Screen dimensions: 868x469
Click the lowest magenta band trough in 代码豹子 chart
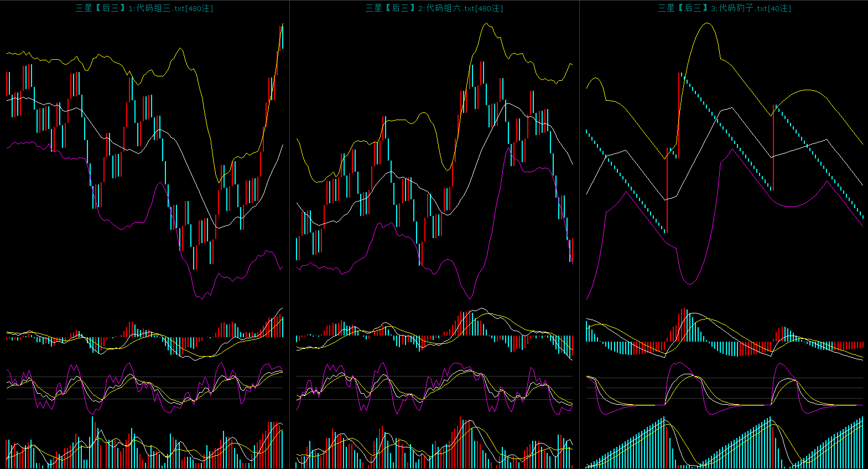[x=689, y=284]
